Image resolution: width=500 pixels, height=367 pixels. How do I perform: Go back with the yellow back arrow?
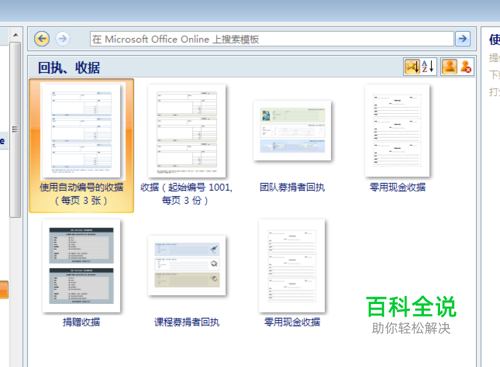pos(42,39)
